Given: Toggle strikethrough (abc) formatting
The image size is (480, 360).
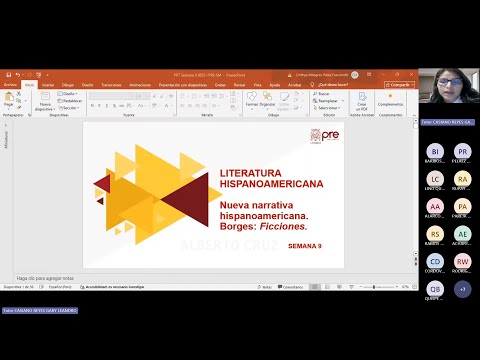Looking at the screenshot, I should [x=122, y=106].
